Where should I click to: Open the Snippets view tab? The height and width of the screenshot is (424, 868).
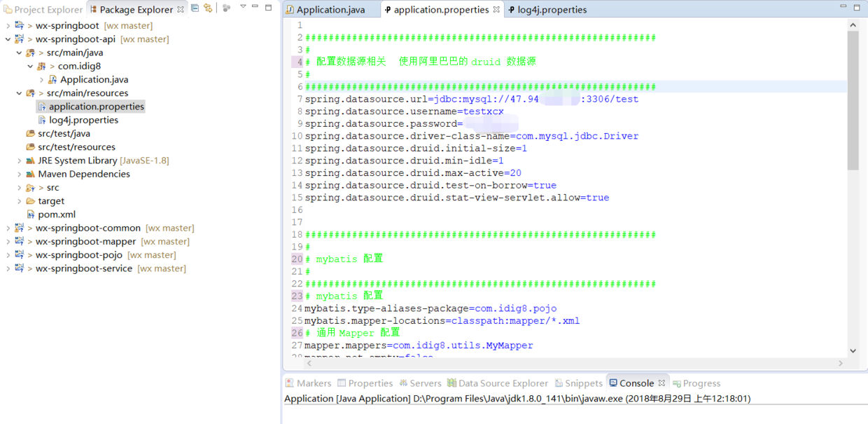pos(578,383)
